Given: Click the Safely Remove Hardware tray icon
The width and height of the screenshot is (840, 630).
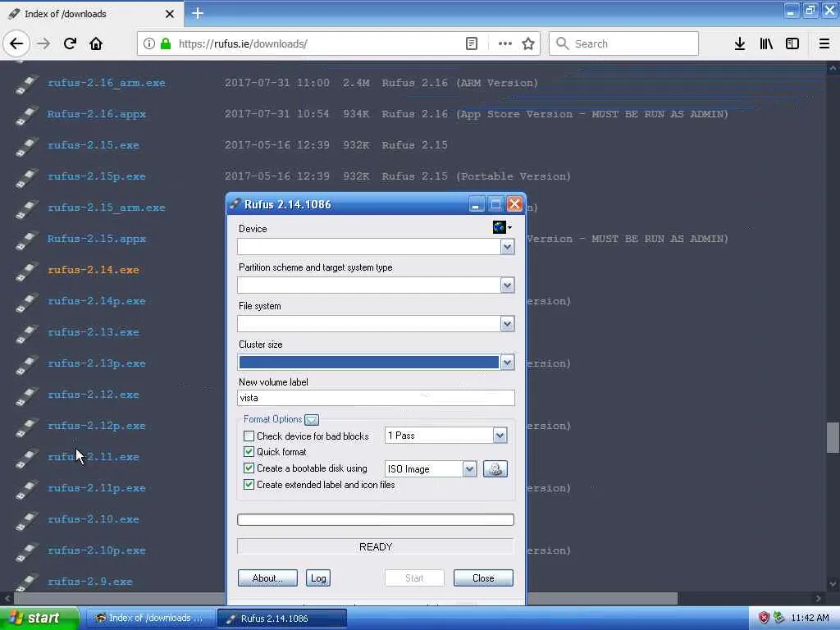Looking at the screenshot, I should (x=779, y=618).
